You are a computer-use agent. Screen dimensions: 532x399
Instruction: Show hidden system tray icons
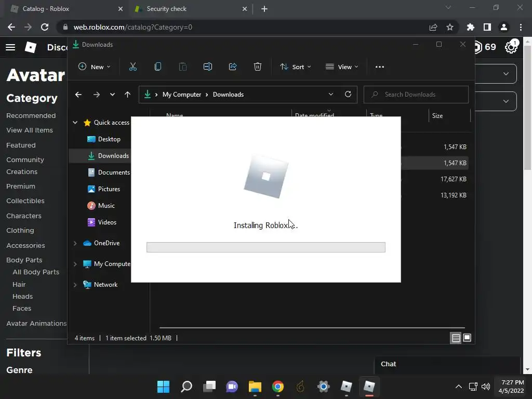(458, 387)
